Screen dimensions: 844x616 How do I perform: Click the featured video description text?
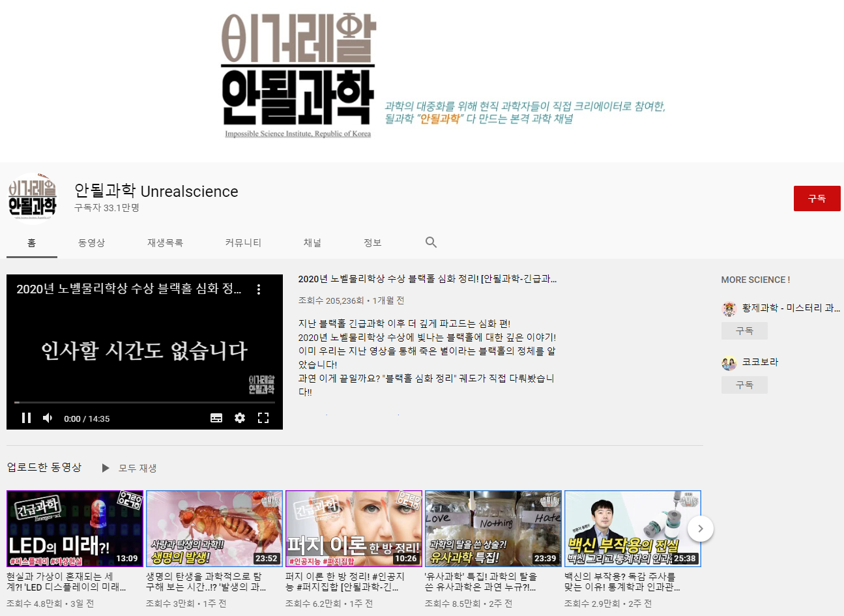click(428, 358)
